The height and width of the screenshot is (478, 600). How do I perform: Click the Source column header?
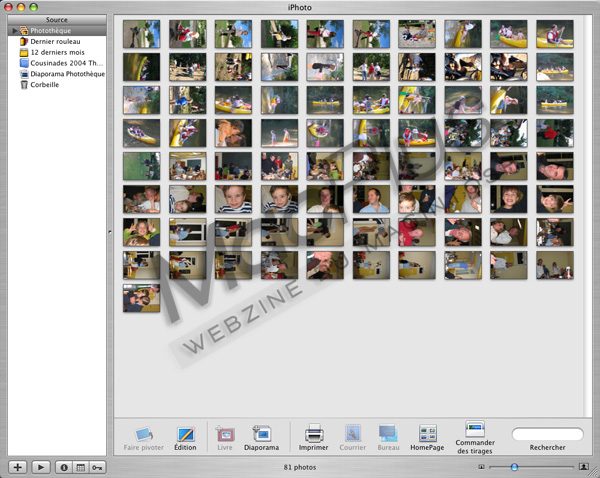(57, 20)
